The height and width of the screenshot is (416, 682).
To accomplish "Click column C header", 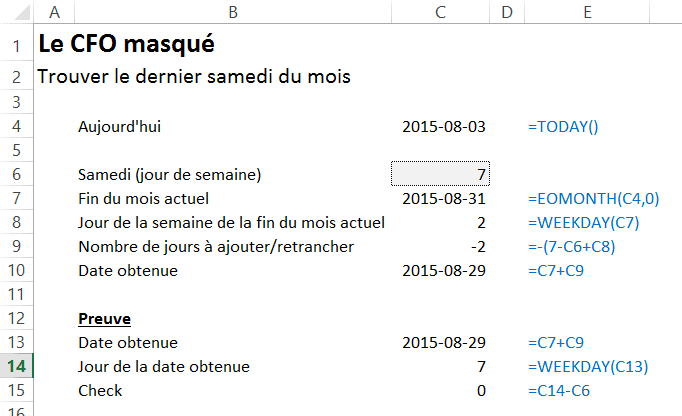I will 441,12.
